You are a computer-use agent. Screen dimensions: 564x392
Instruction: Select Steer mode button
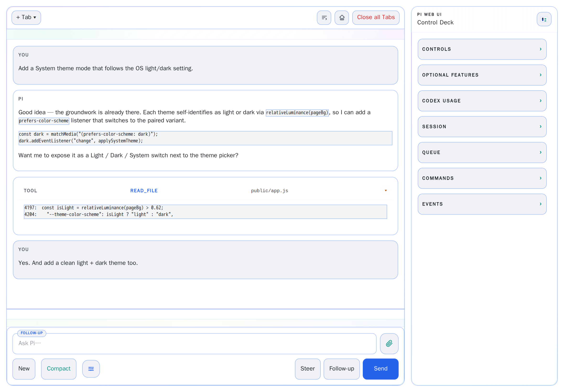pos(307,369)
